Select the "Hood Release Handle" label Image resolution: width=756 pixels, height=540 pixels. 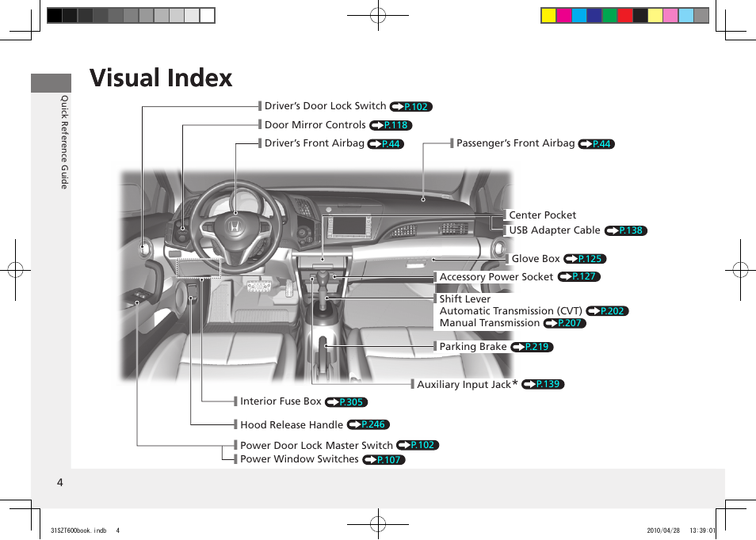click(292, 425)
